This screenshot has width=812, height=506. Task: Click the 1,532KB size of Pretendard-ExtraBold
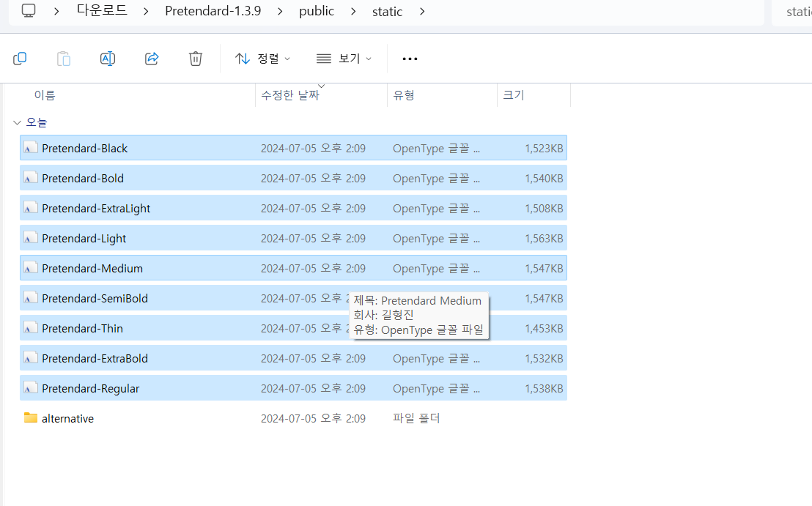(x=544, y=359)
